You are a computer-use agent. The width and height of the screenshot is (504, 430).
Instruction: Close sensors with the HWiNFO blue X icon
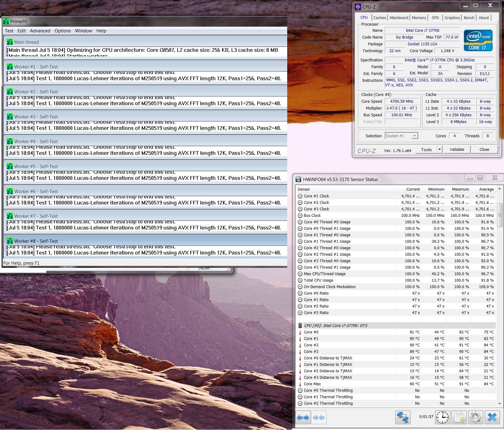click(x=492, y=417)
